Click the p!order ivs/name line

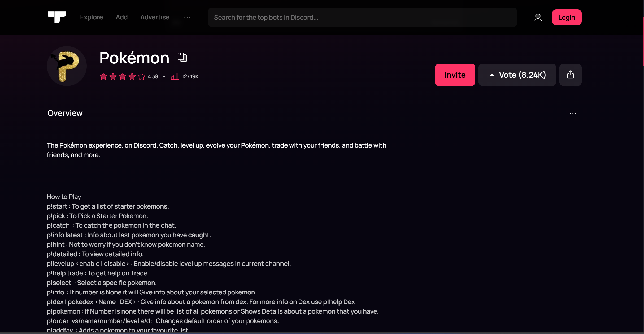point(163,321)
